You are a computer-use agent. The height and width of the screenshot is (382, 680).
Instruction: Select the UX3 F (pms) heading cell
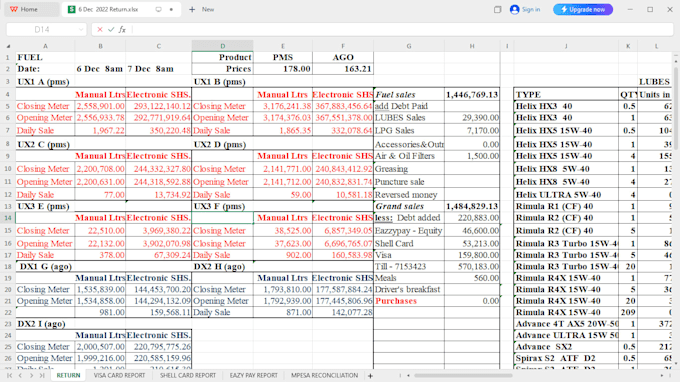[x=222, y=206]
